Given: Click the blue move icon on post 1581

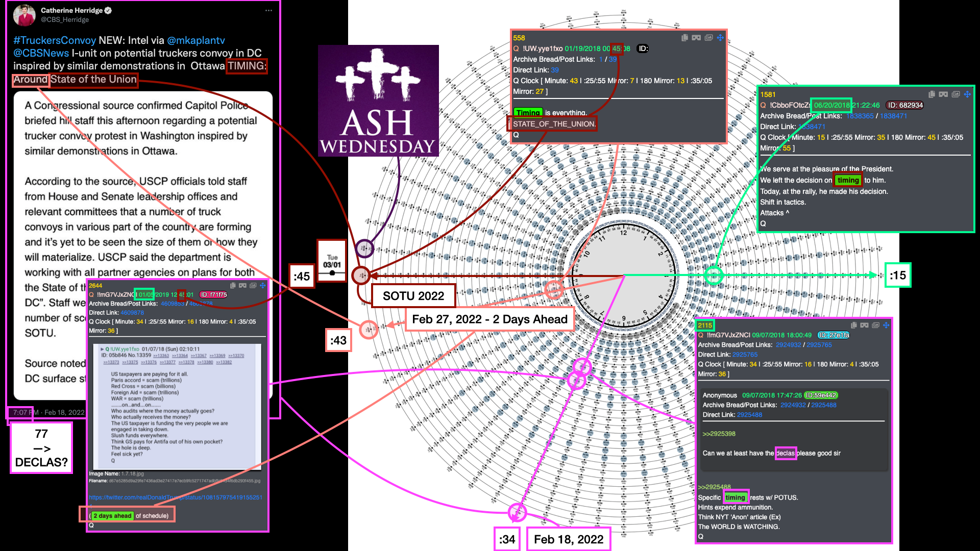Looking at the screenshot, I should (967, 94).
